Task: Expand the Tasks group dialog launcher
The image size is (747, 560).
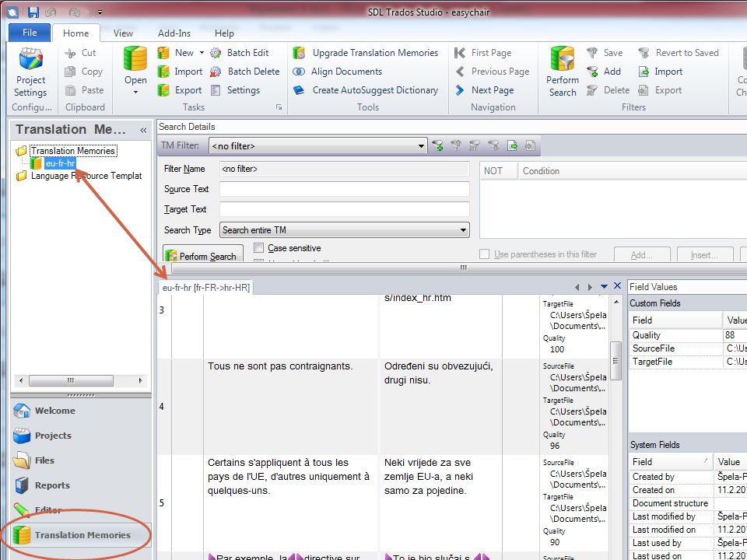Action: [x=279, y=107]
